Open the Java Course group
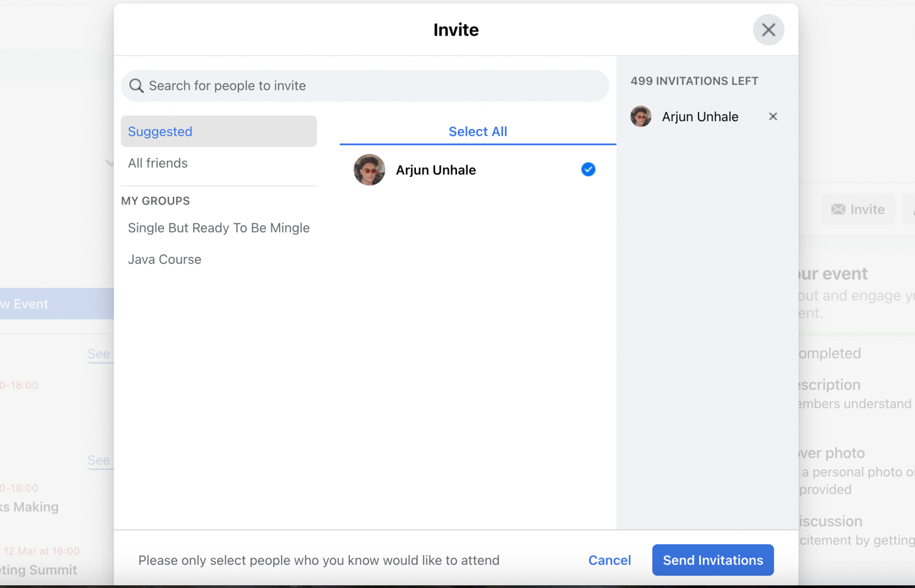The height and width of the screenshot is (588, 915). (x=164, y=259)
